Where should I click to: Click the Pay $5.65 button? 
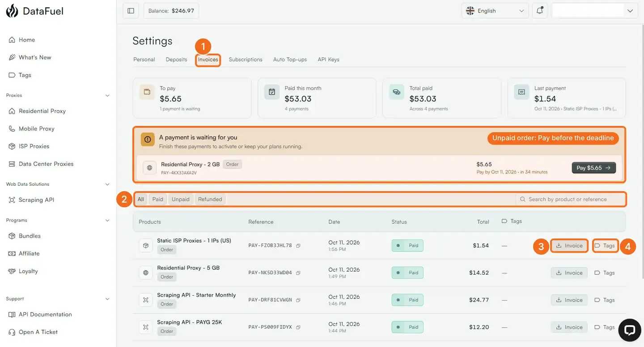pos(594,168)
